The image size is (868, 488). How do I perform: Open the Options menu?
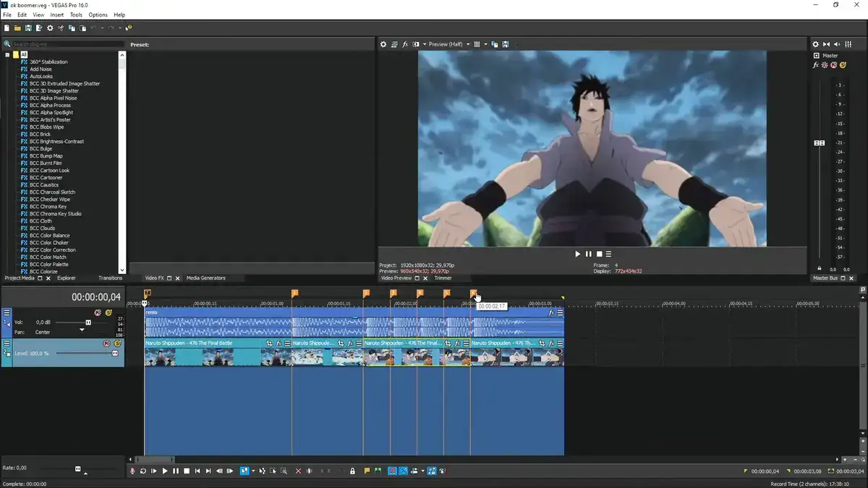pos(98,14)
